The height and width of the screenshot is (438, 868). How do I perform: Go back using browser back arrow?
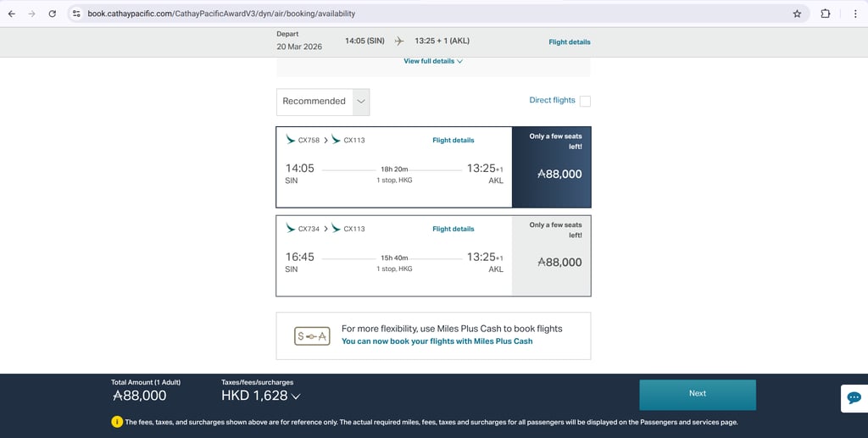point(12,14)
